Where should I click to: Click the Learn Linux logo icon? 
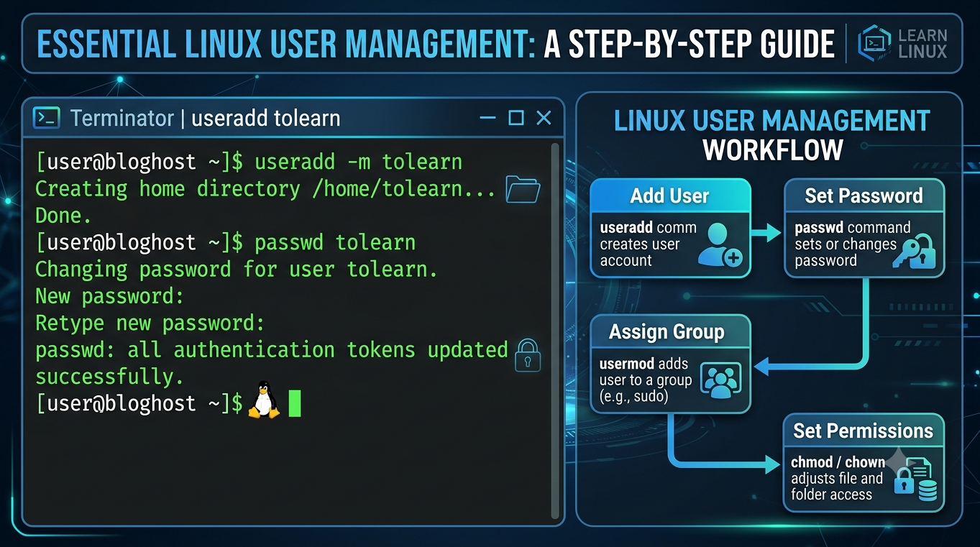(874, 43)
